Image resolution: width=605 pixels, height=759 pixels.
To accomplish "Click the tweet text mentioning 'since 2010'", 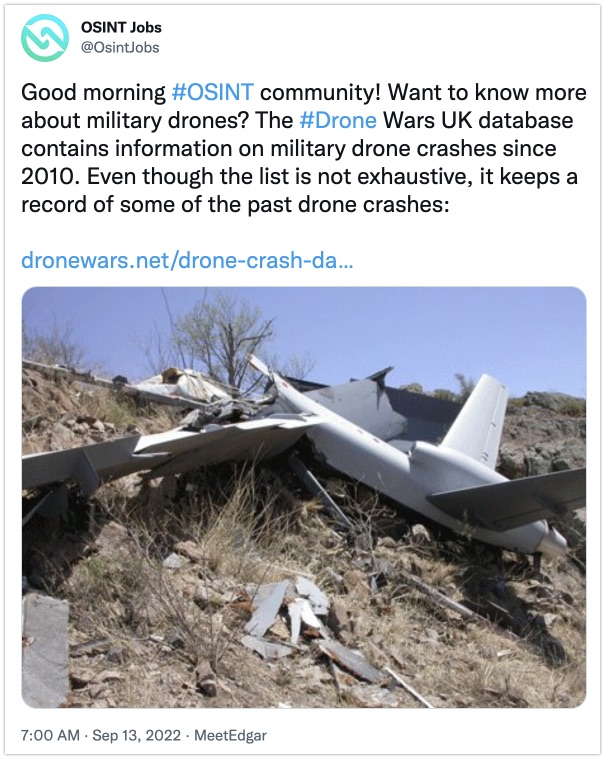I will click(303, 148).
